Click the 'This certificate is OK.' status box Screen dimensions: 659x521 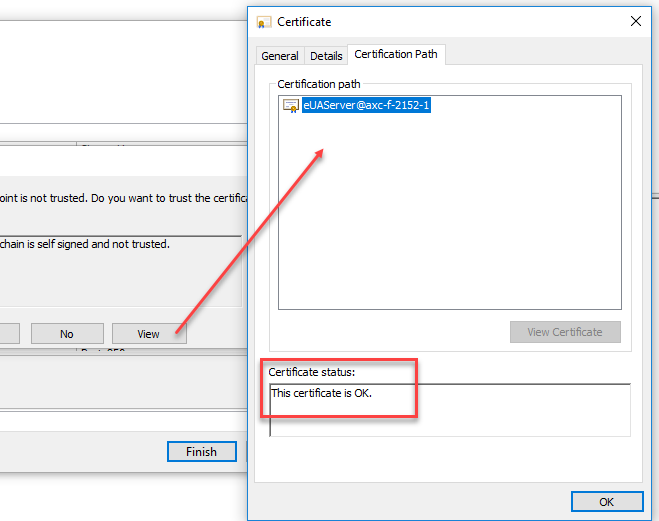tap(450, 410)
